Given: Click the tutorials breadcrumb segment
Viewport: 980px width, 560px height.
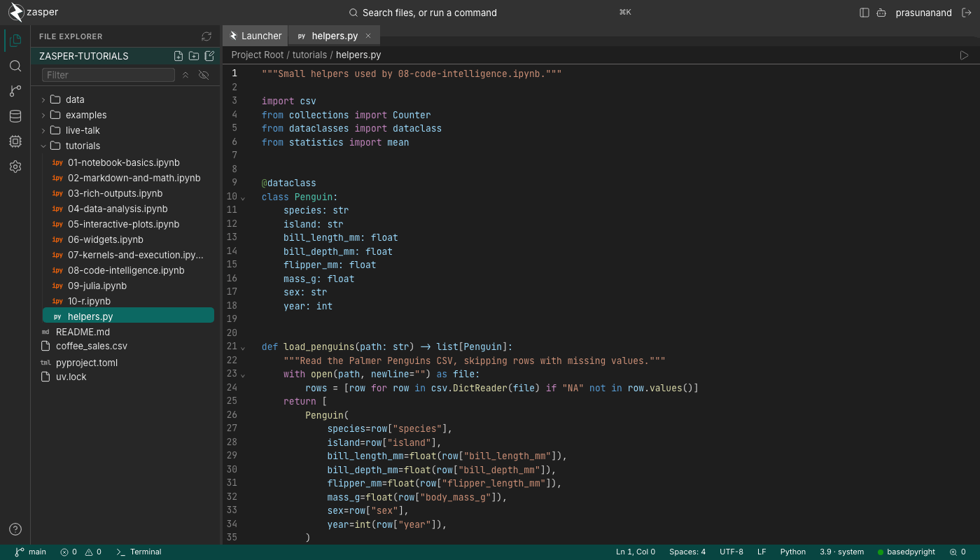Looking at the screenshot, I should pos(309,55).
